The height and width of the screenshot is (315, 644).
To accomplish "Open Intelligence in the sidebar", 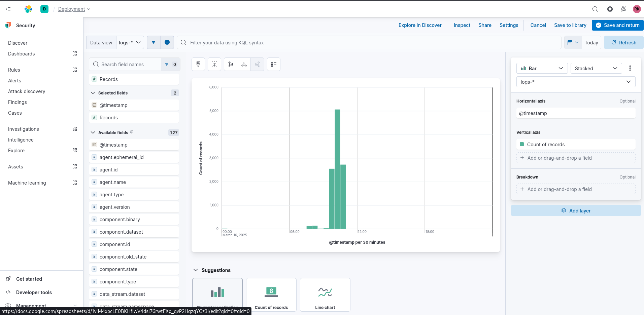I will (21, 140).
